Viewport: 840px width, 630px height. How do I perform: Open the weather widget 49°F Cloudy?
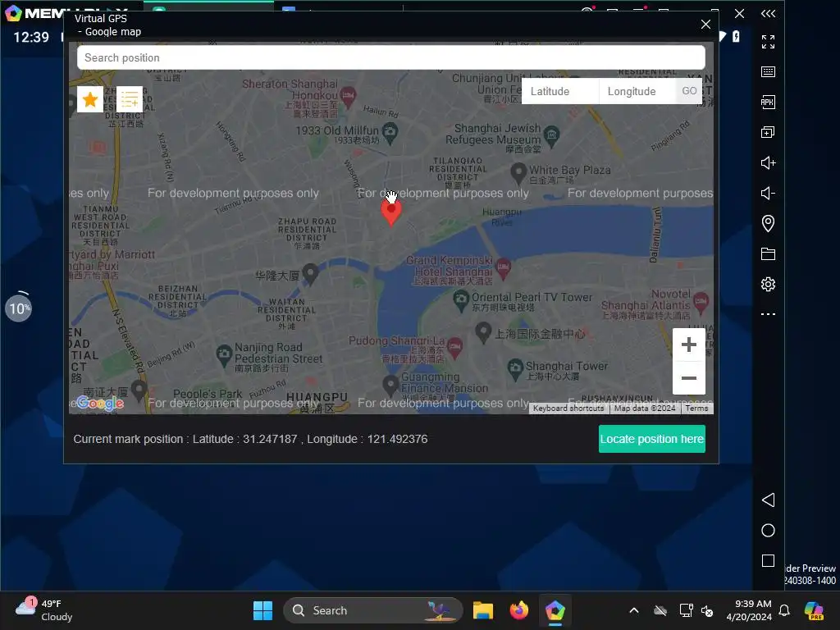pyautogui.click(x=44, y=610)
